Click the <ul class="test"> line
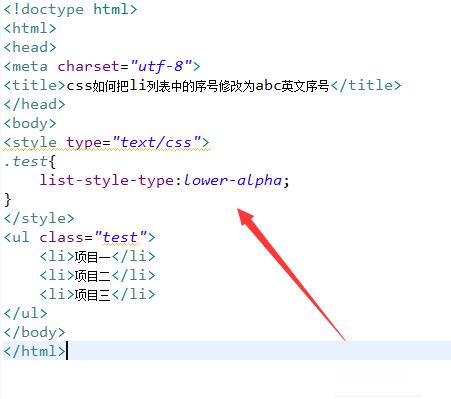 click(80, 237)
